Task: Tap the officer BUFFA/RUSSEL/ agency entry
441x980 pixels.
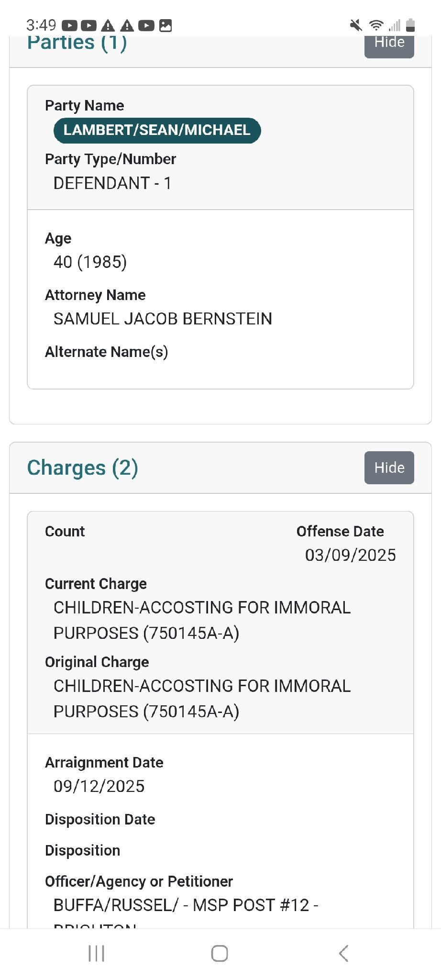Action: (186, 905)
